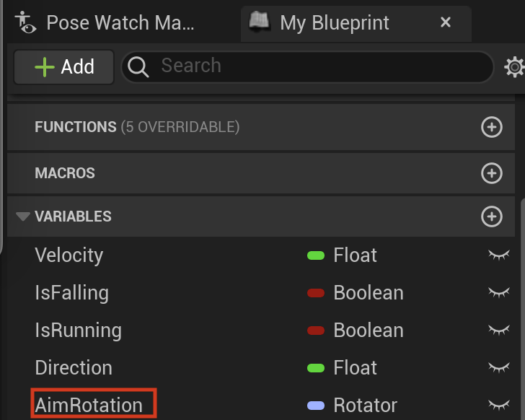
Task: Click the green plus on Add button
Action: tap(45, 67)
